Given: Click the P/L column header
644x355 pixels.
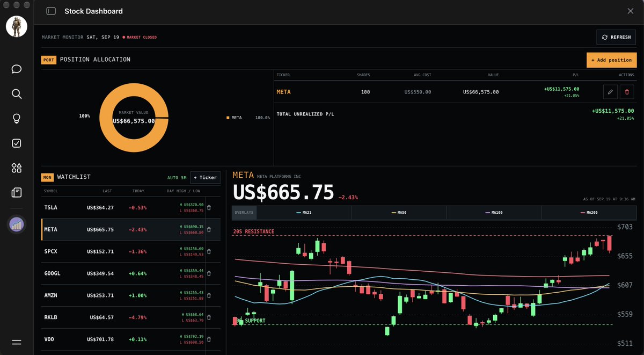Looking at the screenshot, I should 576,75.
